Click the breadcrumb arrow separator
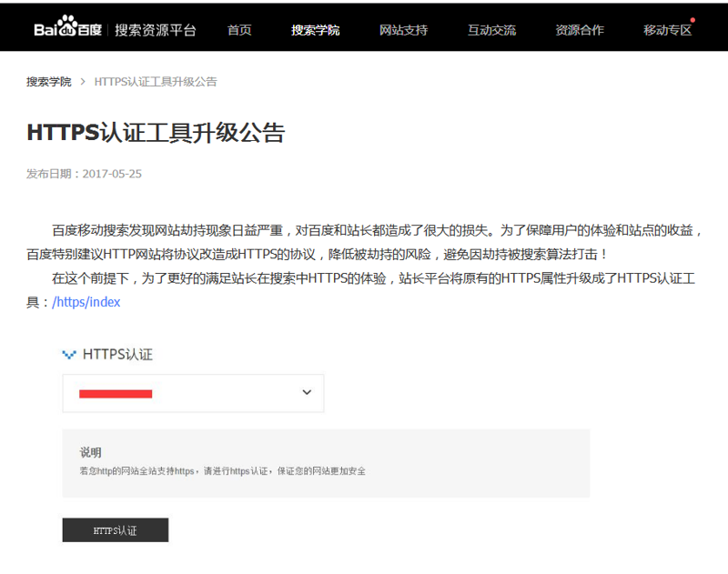 83,82
